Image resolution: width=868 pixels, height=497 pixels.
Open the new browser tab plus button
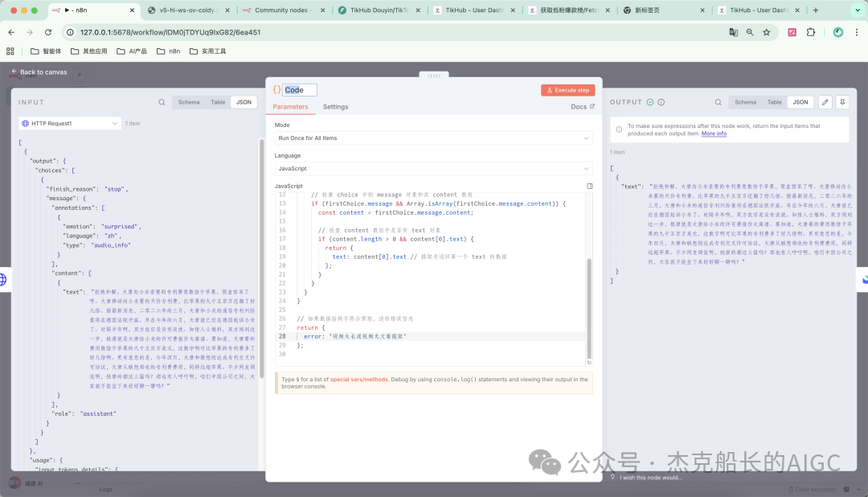click(x=816, y=10)
